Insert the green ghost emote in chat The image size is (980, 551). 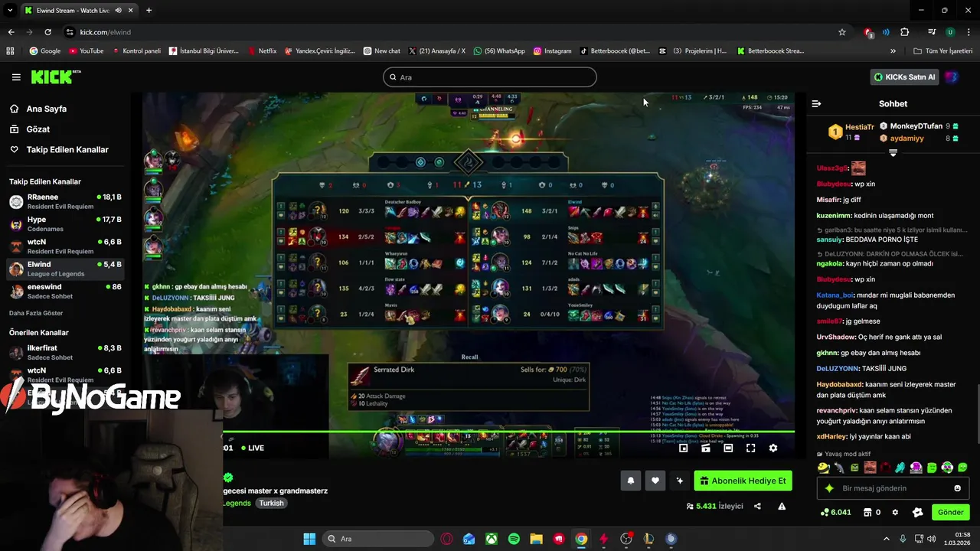[x=932, y=468]
